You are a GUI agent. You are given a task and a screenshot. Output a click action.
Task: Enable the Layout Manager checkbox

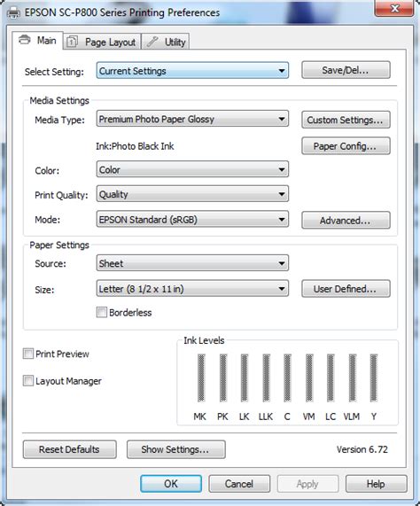click(28, 381)
